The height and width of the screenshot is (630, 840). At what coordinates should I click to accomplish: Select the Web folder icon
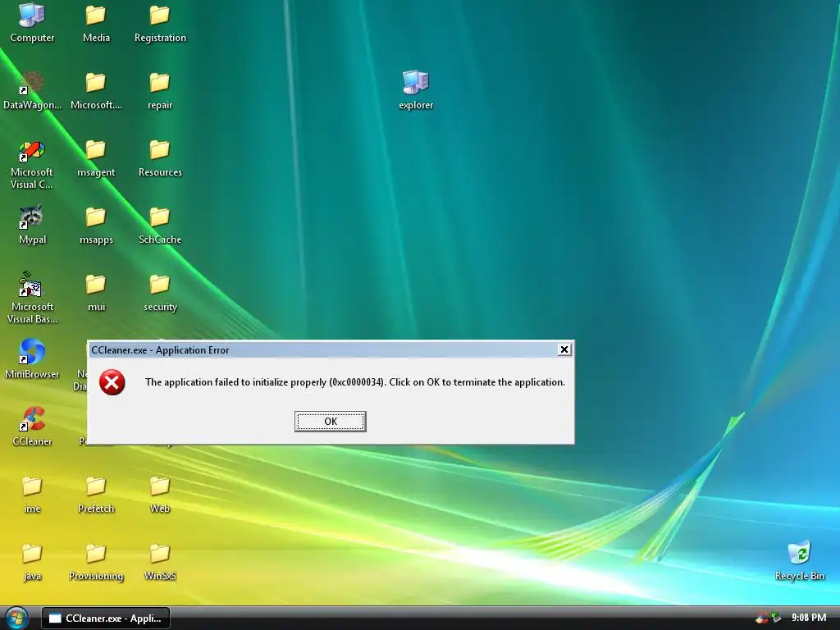[x=160, y=495]
